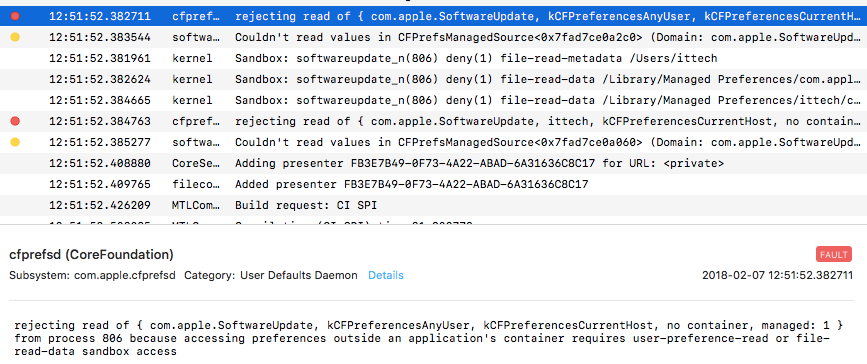867x364 pixels.
Task: Select the log row at 12:51:52.382624
Action: pos(434,79)
